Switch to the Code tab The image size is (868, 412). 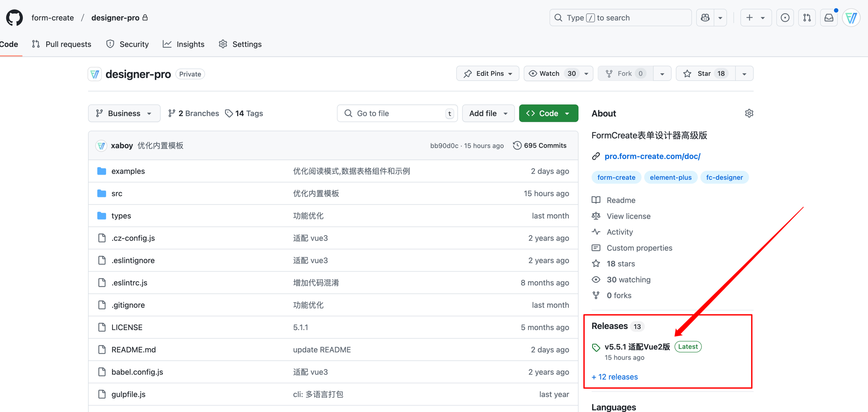(9, 44)
